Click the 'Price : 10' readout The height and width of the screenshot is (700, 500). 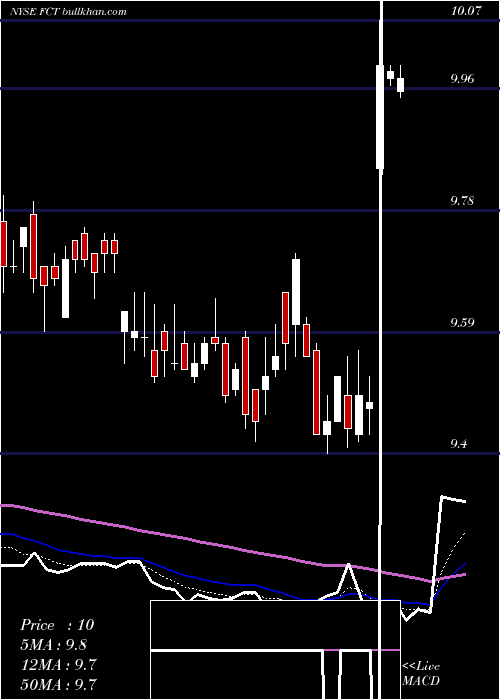57,625
